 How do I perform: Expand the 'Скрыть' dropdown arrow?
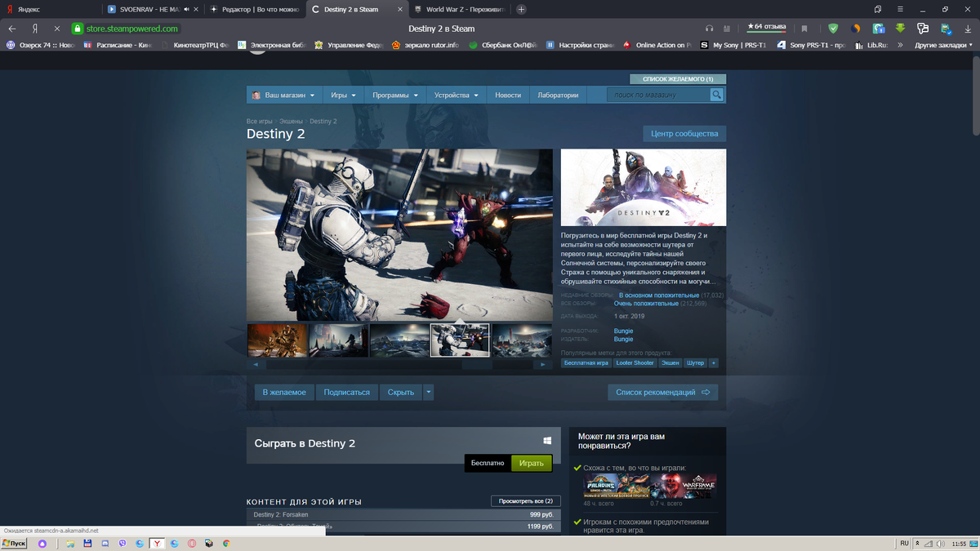[x=428, y=392]
